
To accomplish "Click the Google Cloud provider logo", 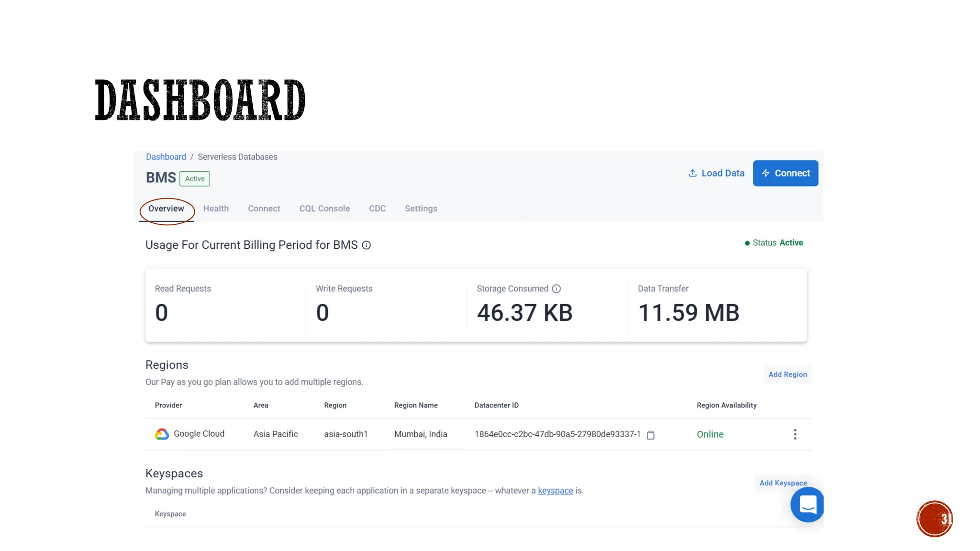I will (162, 434).
